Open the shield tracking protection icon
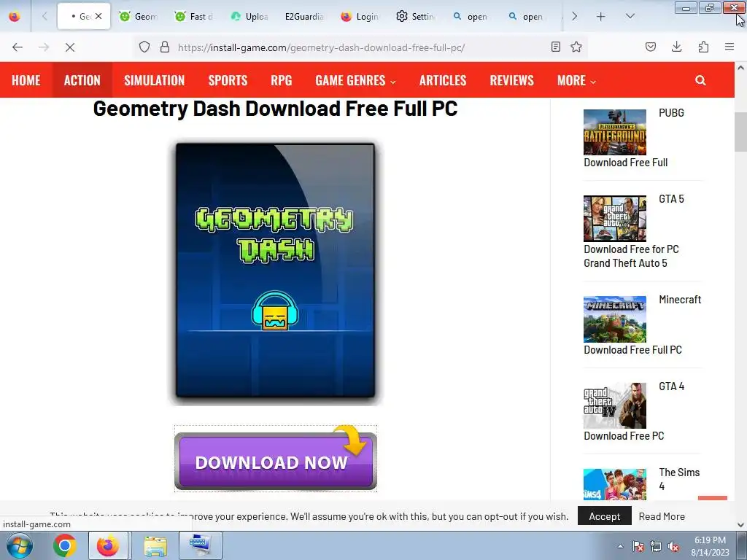The image size is (747, 560). pos(144,47)
